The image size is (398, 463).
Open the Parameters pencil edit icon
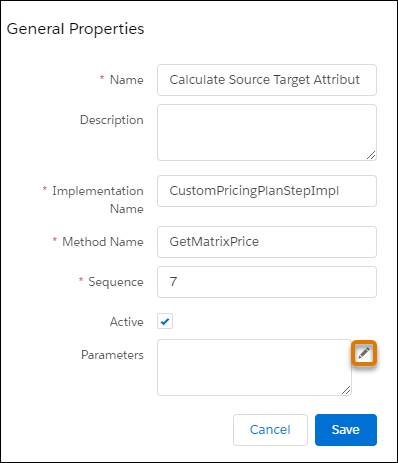364,353
